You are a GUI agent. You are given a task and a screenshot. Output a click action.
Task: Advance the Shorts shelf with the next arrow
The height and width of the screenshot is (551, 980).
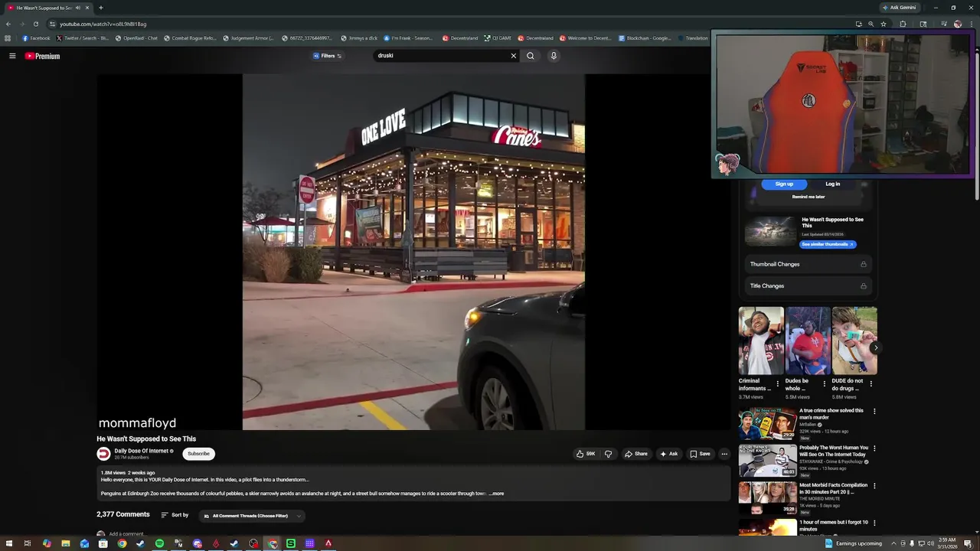coord(875,347)
